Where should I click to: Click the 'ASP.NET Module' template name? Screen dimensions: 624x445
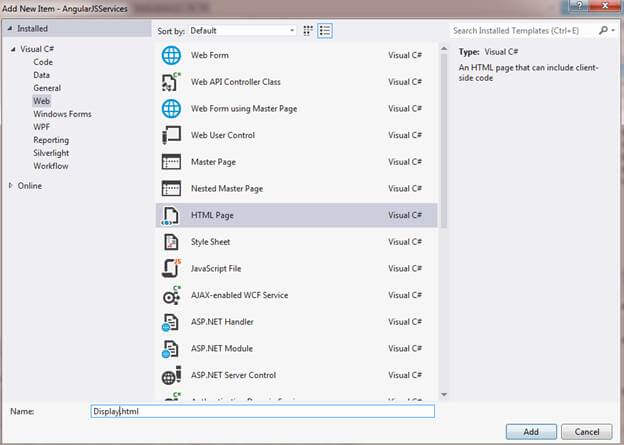click(x=222, y=349)
